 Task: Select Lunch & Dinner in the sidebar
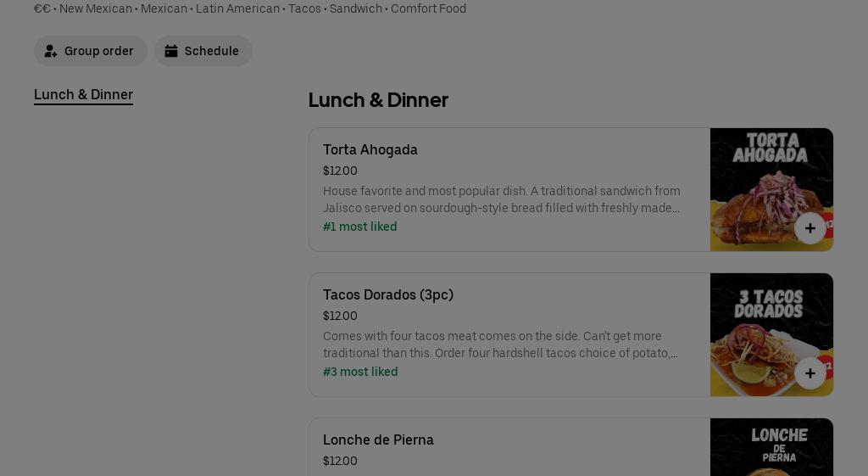click(x=83, y=94)
